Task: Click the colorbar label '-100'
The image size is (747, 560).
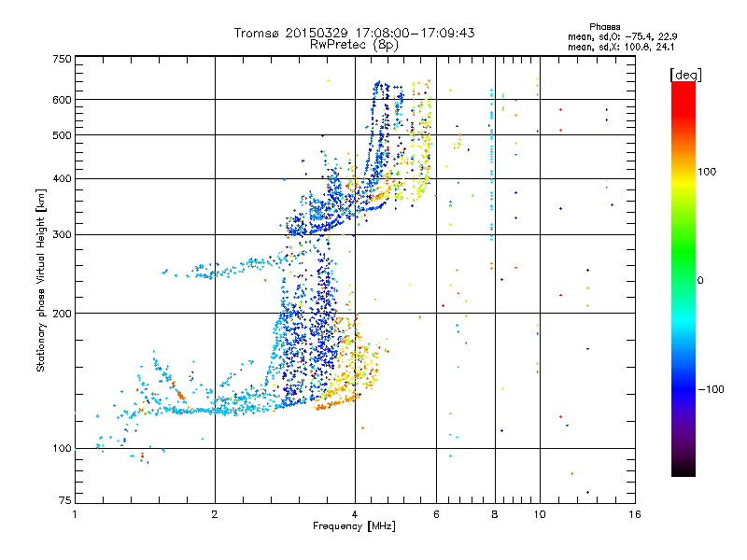Action: pyautogui.click(x=711, y=389)
